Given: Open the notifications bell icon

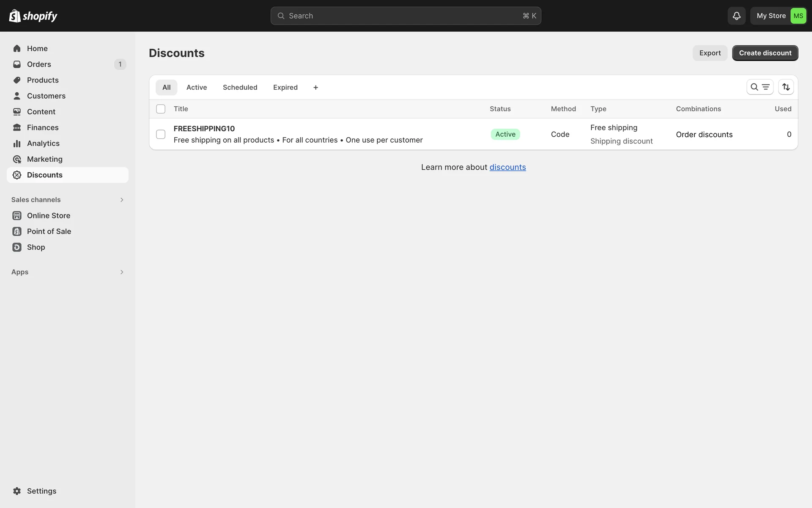Looking at the screenshot, I should [736, 16].
